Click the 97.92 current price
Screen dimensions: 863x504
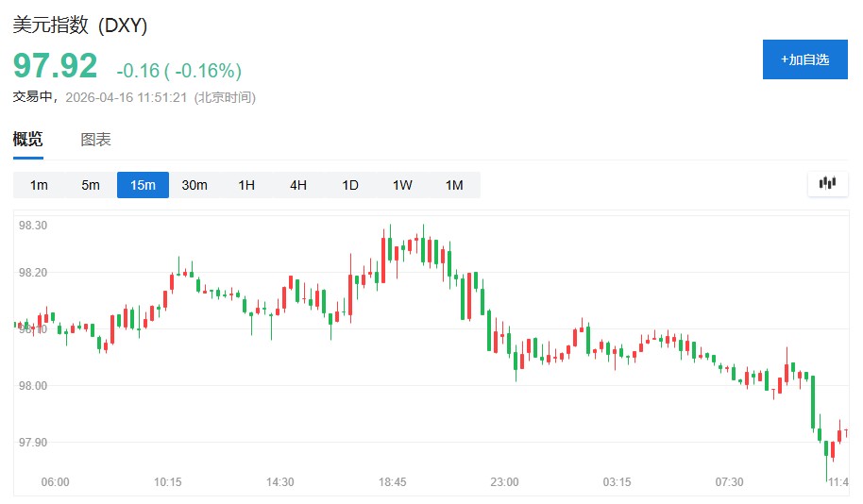pyautogui.click(x=55, y=66)
